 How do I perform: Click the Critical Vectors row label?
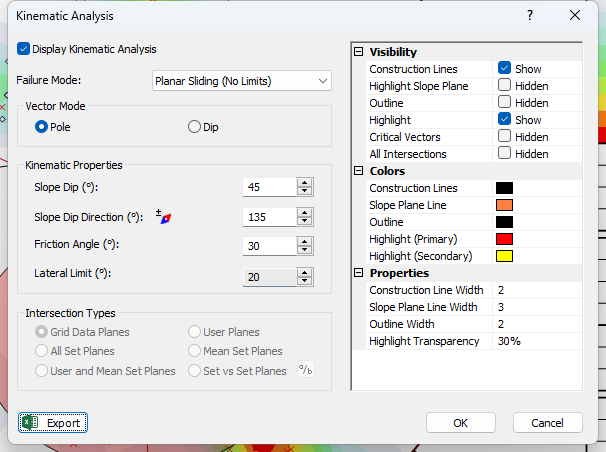point(405,137)
